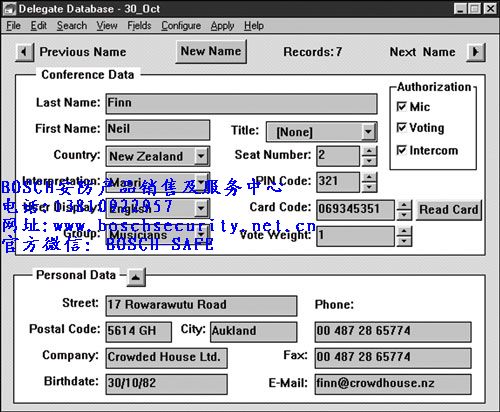The width and height of the screenshot is (500, 412).
Task: Select the Seat Number input field
Action: [x=338, y=156]
